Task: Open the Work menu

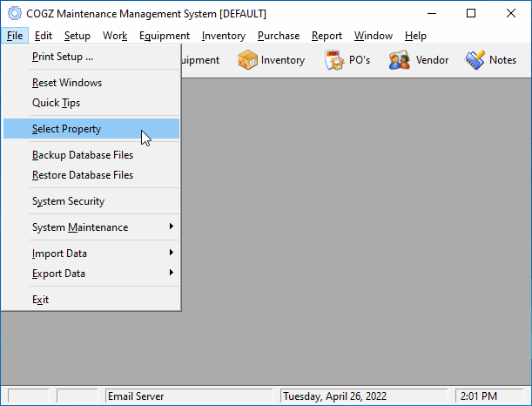Action: tap(115, 36)
